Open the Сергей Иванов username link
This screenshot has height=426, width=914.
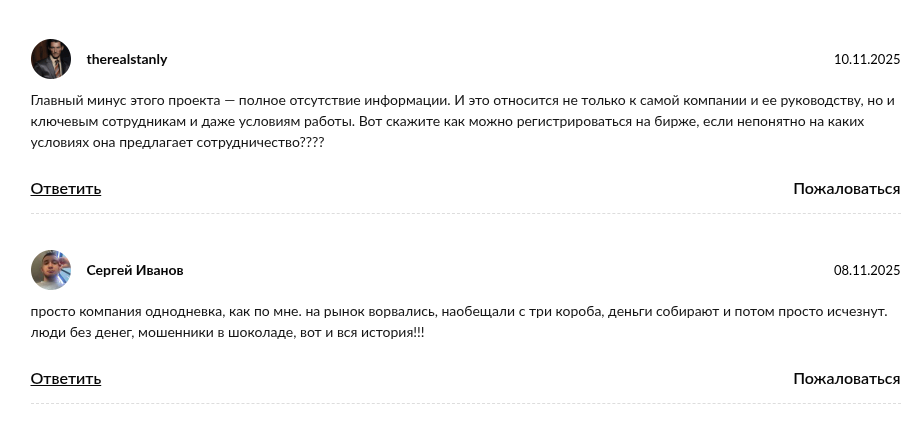(135, 271)
